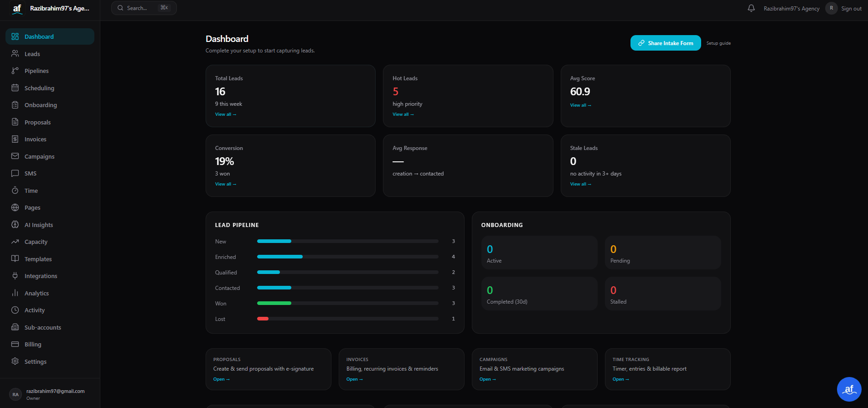
Task: Click the notifications bell icon
Action: point(751,8)
